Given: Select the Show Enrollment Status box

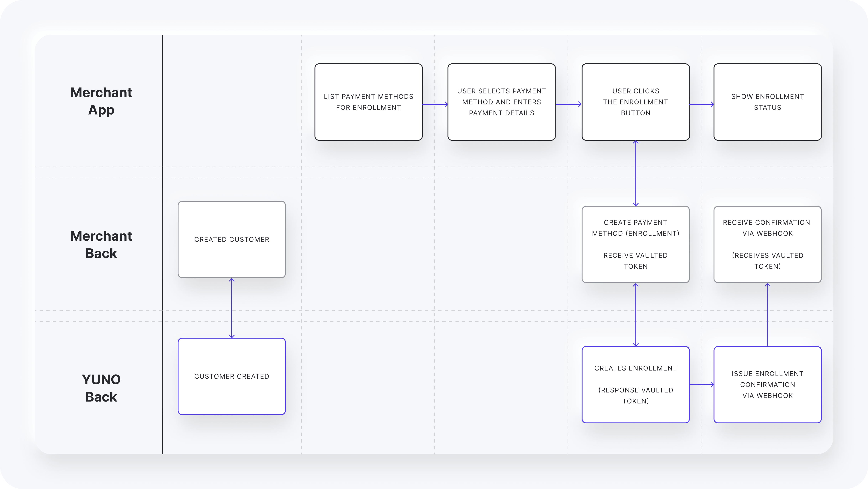Looking at the screenshot, I should click(767, 102).
